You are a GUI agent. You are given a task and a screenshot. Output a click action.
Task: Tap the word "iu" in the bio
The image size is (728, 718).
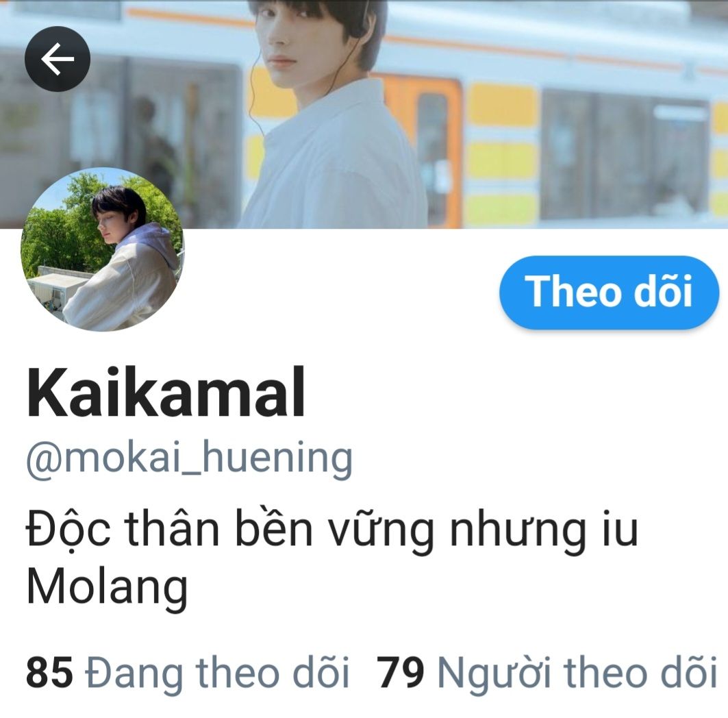pyautogui.click(x=620, y=528)
